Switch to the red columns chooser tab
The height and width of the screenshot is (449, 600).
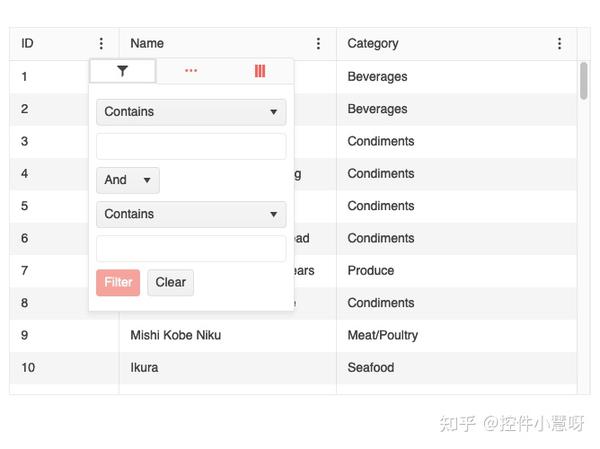(260, 71)
